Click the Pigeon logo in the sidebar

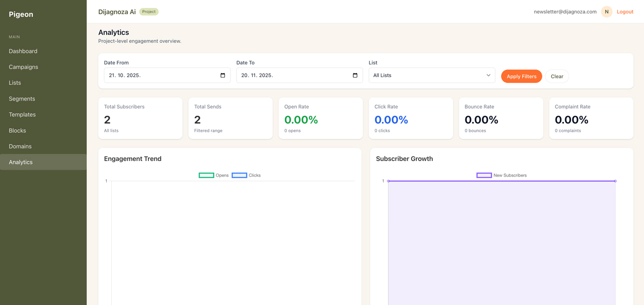(x=21, y=14)
